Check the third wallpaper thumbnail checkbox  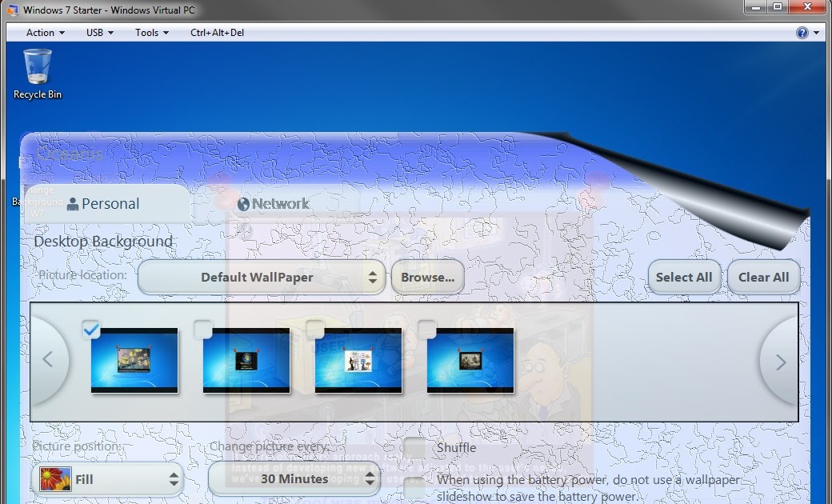pyautogui.click(x=315, y=330)
